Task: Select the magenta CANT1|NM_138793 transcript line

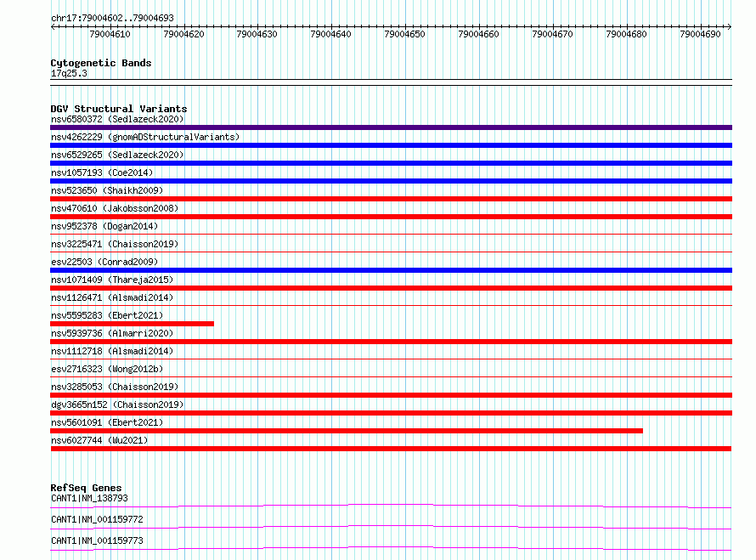Action: click(x=391, y=506)
